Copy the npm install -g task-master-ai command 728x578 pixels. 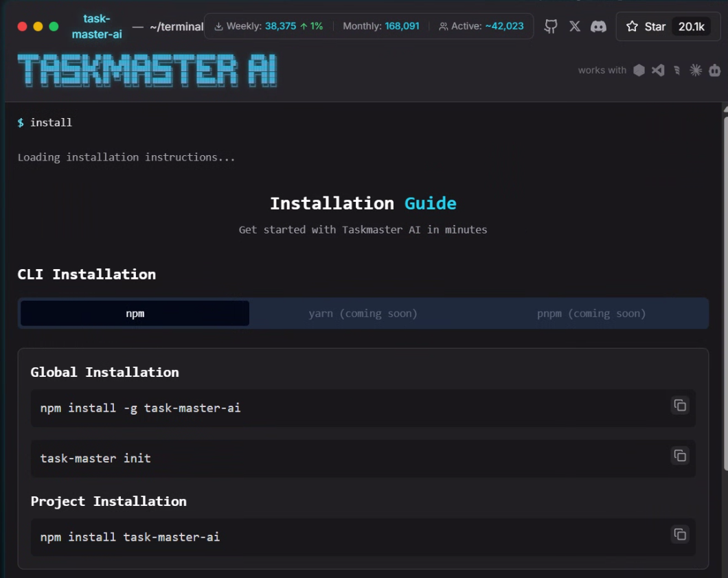[680, 406]
